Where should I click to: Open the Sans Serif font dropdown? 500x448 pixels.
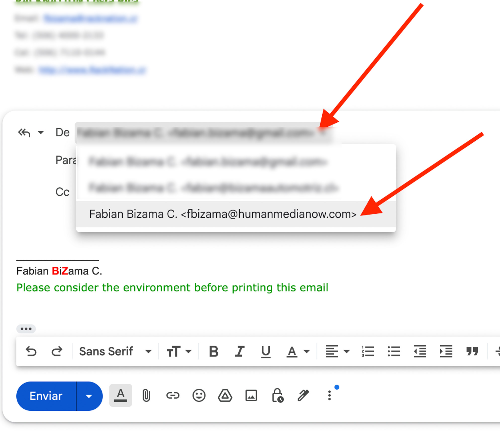pos(115,351)
